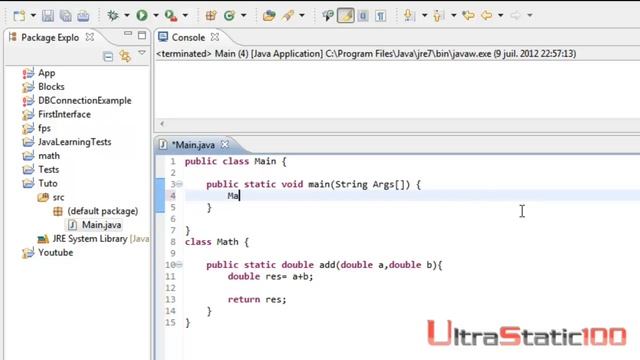Screen dimensions: 640x360
Task: Click the Console scrollbar left arrow
Action: click(162, 124)
